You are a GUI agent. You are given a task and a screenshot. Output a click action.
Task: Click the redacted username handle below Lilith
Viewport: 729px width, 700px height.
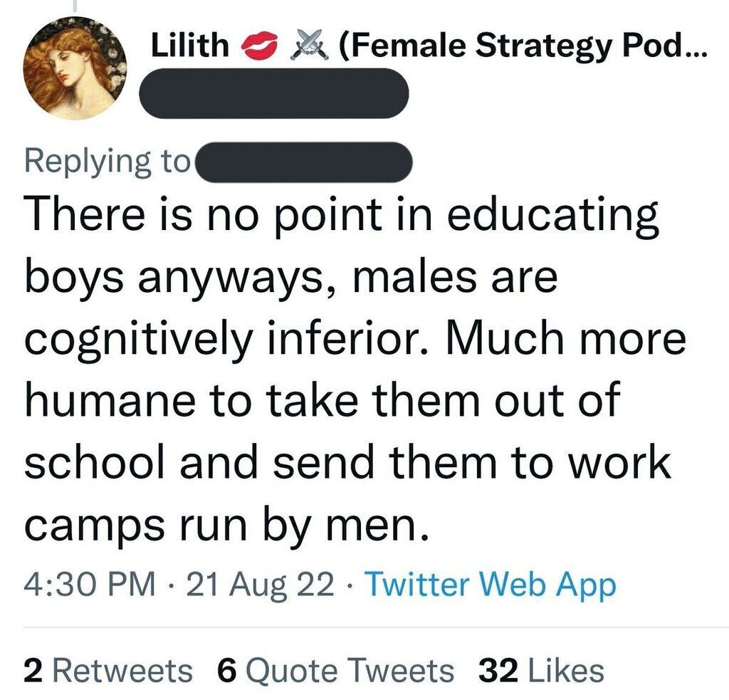tap(273, 93)
